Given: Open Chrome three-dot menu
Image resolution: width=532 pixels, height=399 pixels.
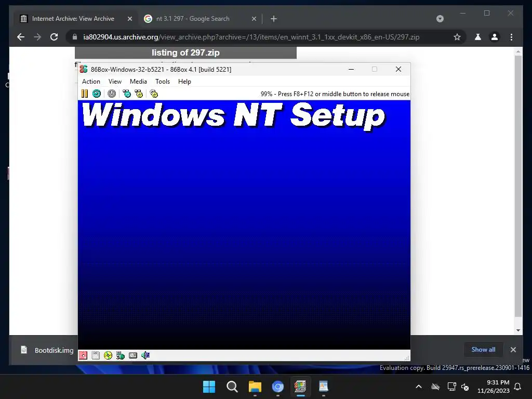Looking at the screenshot, I should coord(511,37).
